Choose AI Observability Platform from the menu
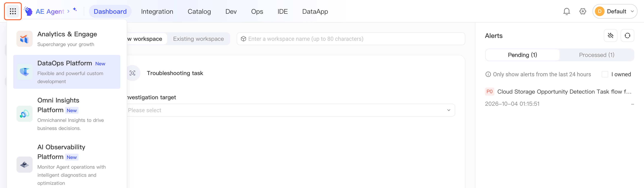Viewport: 644px width, 188px height. (x=67, y=165)
